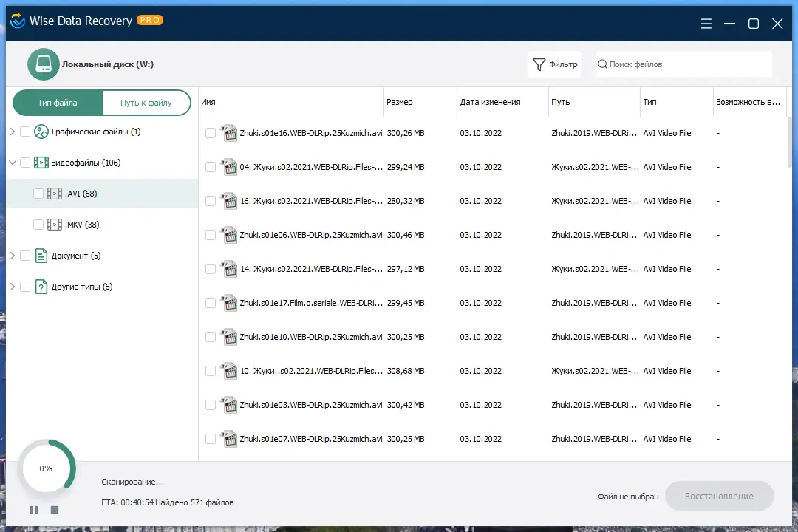
Task: Check the Видеофайлы (106) checkbox
Action: [25, 163]
